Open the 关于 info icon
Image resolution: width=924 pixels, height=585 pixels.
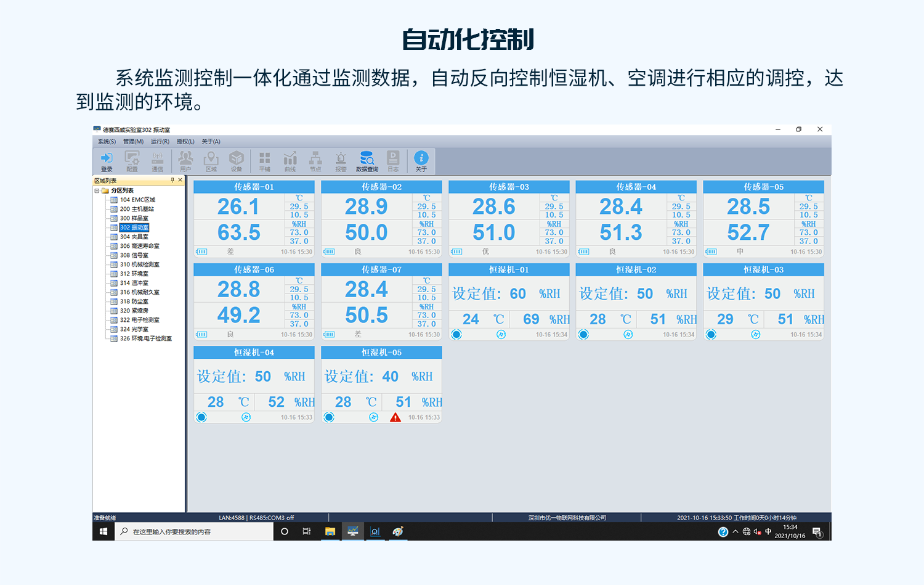click(421, 160)
